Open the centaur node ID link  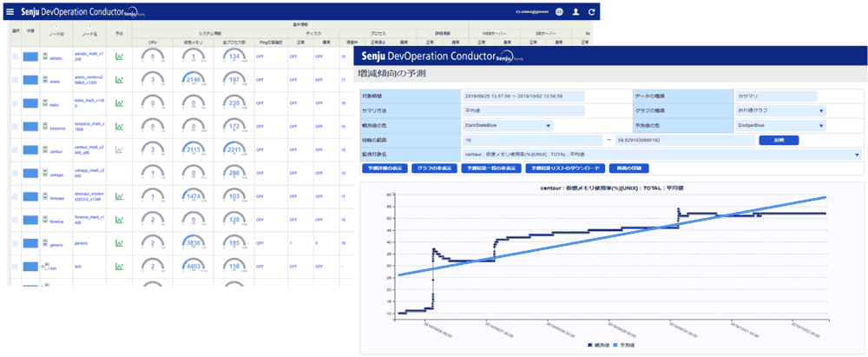click(x=56, y=150)
